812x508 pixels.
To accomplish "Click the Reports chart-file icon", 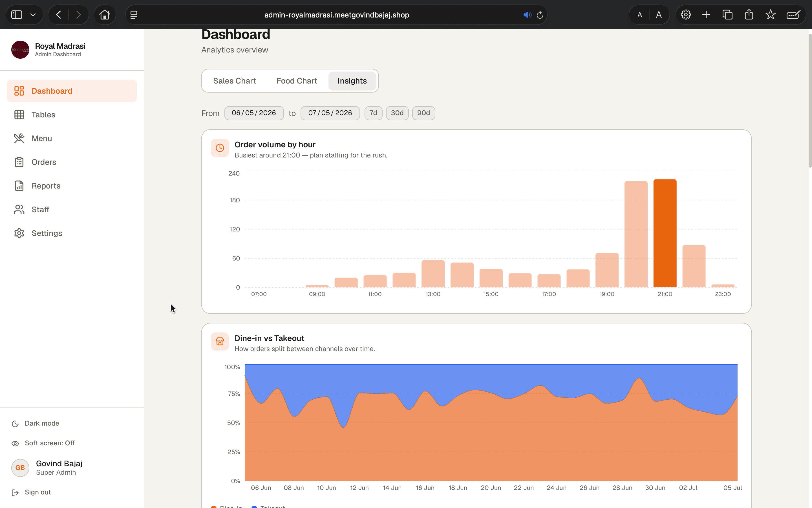I will (x=19, y=186).
